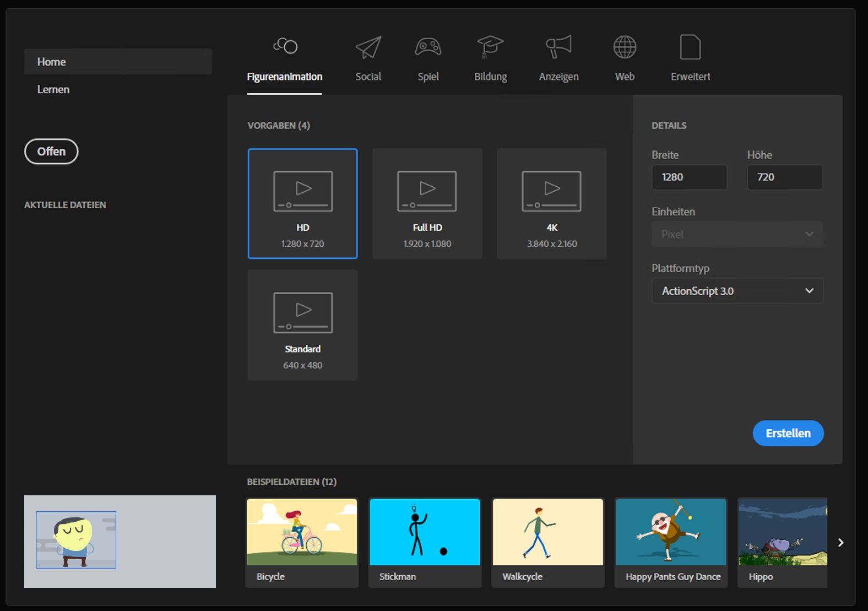
Task: Open the Hippo sample thumbnail
Action: [x=783, y=532]
